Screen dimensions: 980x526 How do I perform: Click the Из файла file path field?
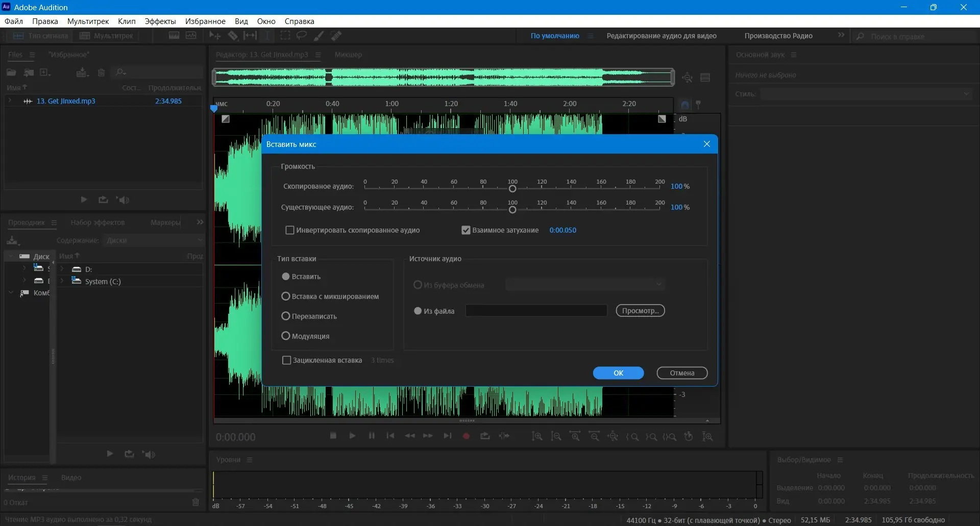(536, 311)
